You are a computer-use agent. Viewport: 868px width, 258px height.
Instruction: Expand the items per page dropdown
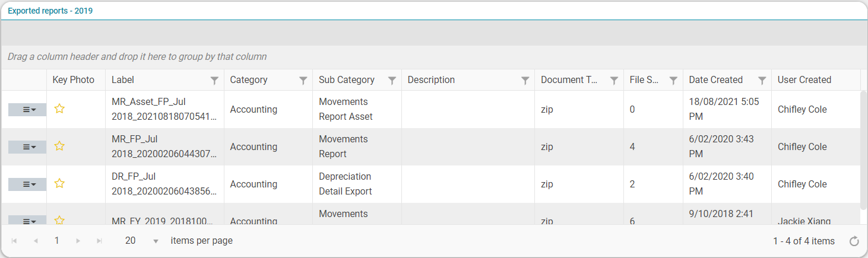point(156,241)
